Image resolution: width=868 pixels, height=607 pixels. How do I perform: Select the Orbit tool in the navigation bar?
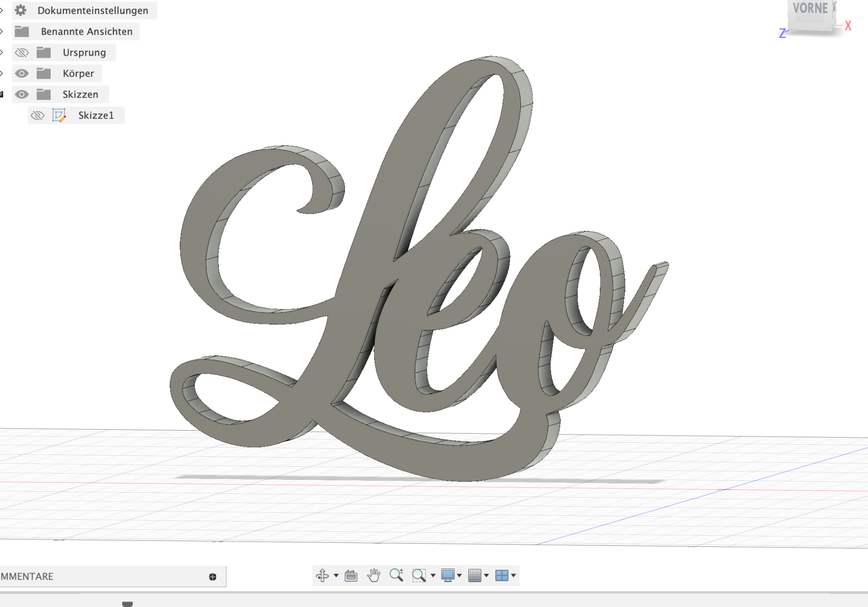322,575
